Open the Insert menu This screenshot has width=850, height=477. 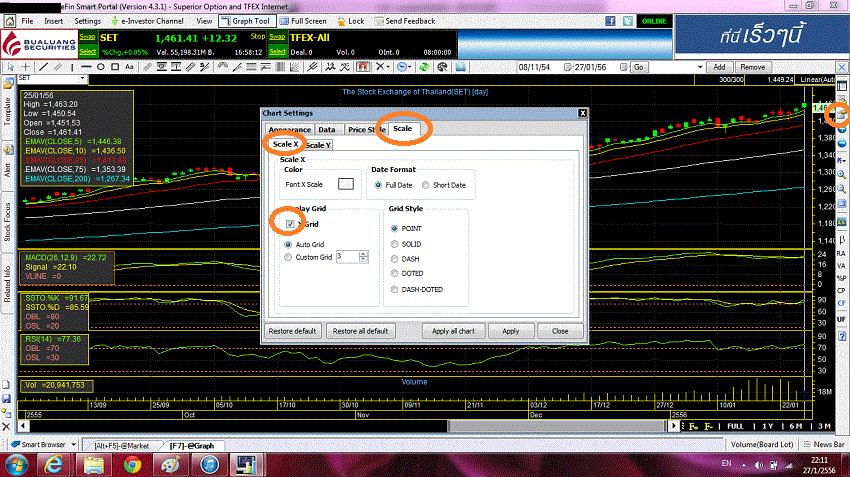[53, 21]
